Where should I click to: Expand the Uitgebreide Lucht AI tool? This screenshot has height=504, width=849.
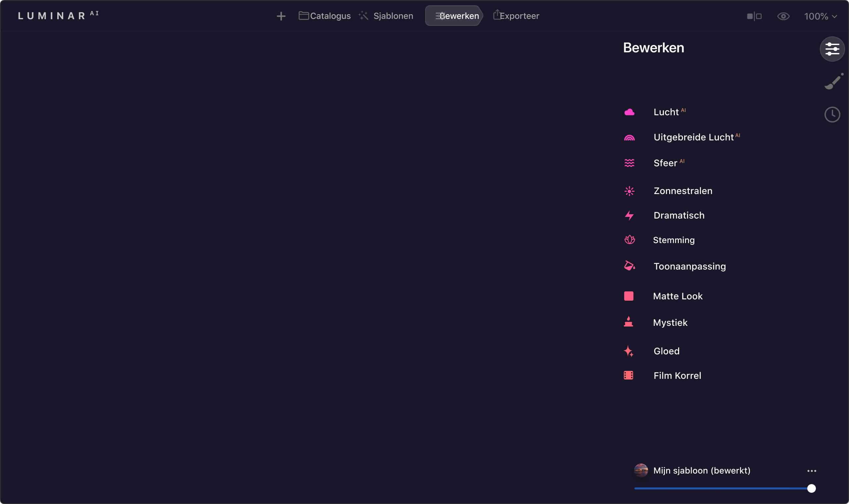(x=693, y=137)
